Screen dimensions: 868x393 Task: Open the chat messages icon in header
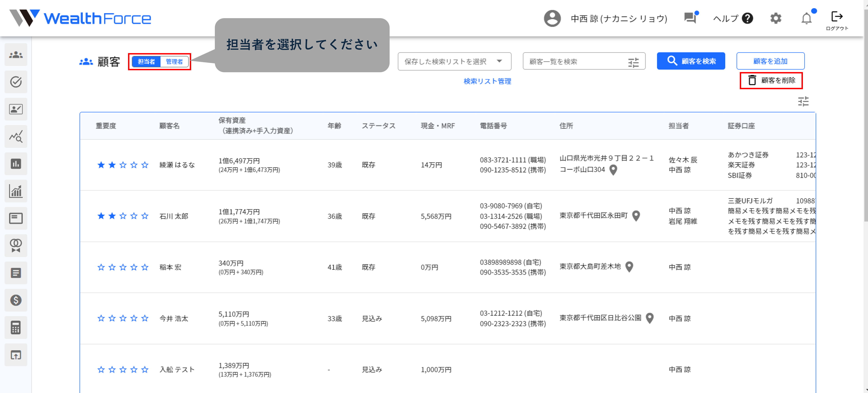click(690, 18)
